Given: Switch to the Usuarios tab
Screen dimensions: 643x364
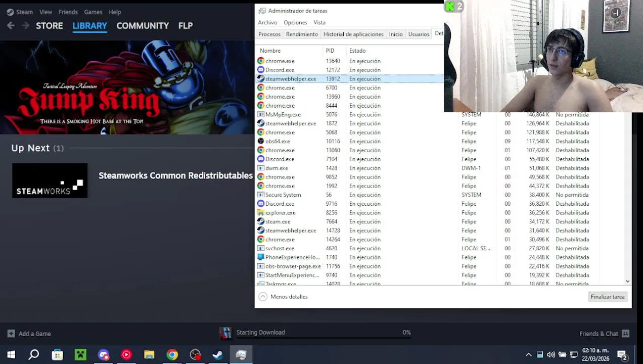Looking at the screenshot, I should coord(419,34).
